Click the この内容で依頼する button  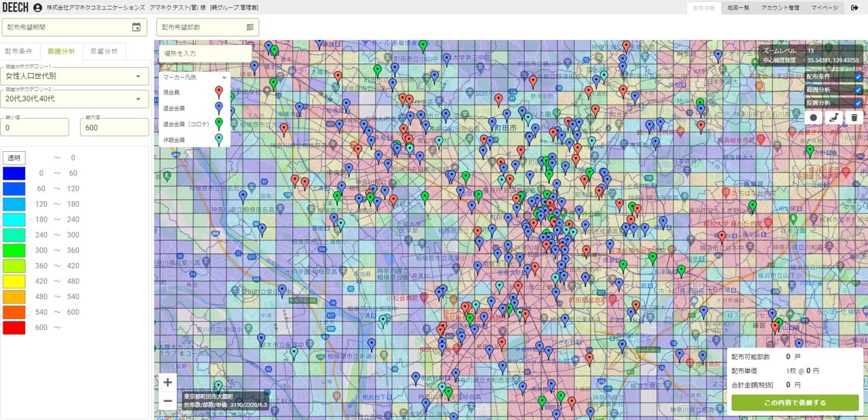[x=795, y=402]
